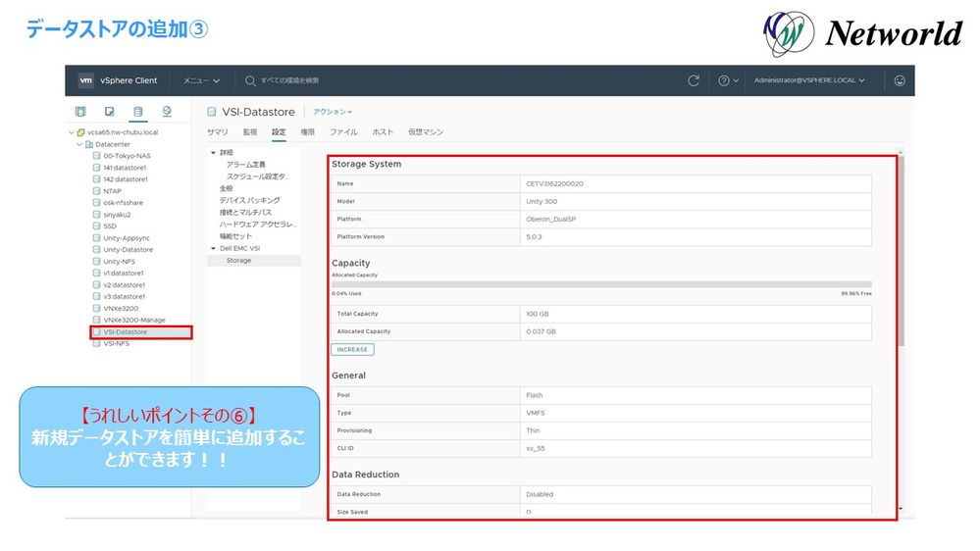Click the vSphere Client title text
This screenshot has width=980, height=551.
click(129, 80)
